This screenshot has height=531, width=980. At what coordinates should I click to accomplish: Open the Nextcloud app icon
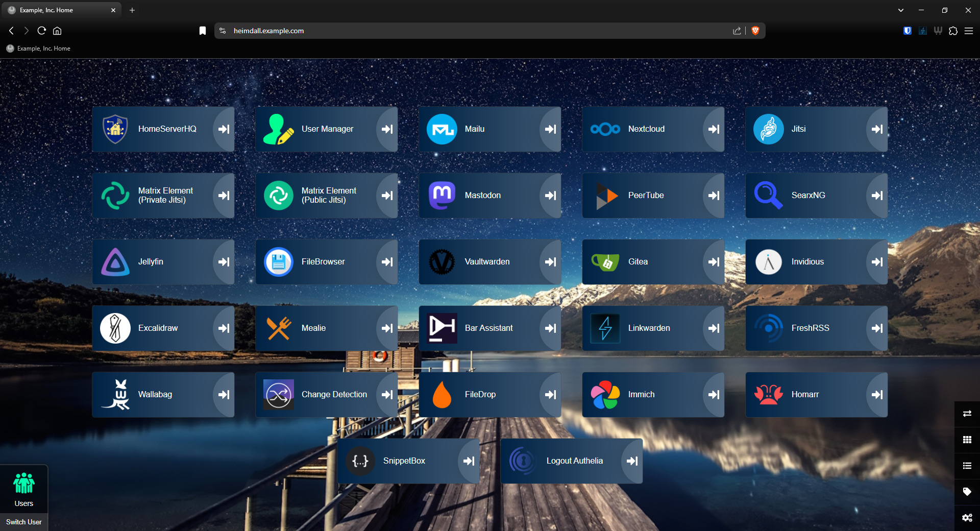[605, 129]
